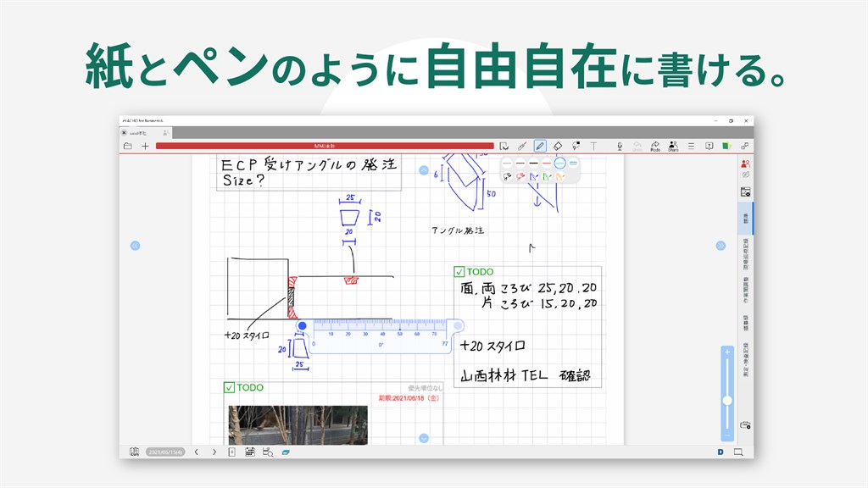Choose the red line pen preset
The width and height of the screenshot is (868, 488).
coord(547,164)
